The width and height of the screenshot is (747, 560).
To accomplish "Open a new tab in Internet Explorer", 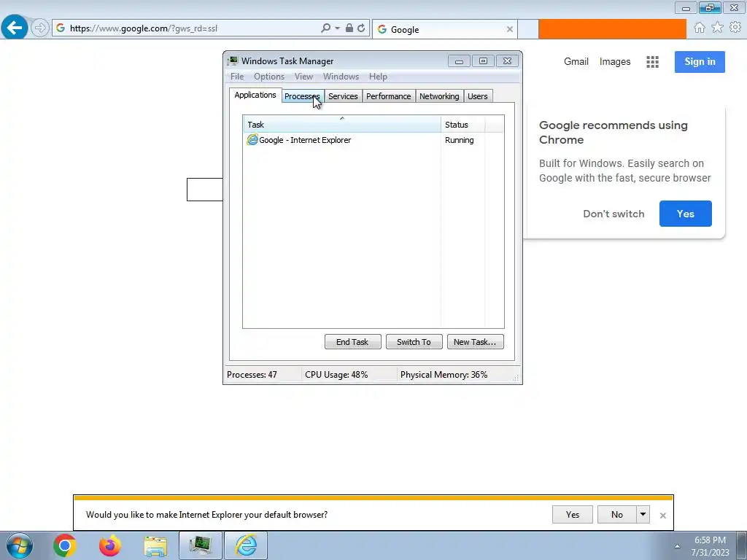I will tap(528, 29).
